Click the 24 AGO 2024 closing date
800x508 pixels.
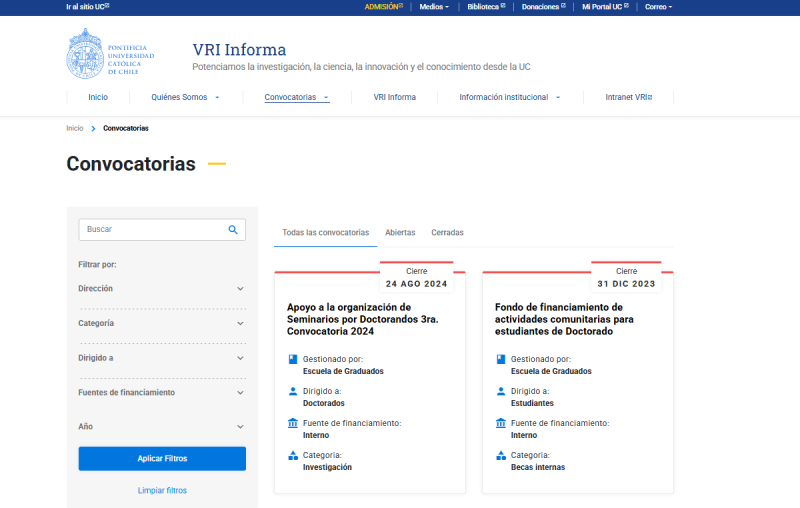coord(416,284)
